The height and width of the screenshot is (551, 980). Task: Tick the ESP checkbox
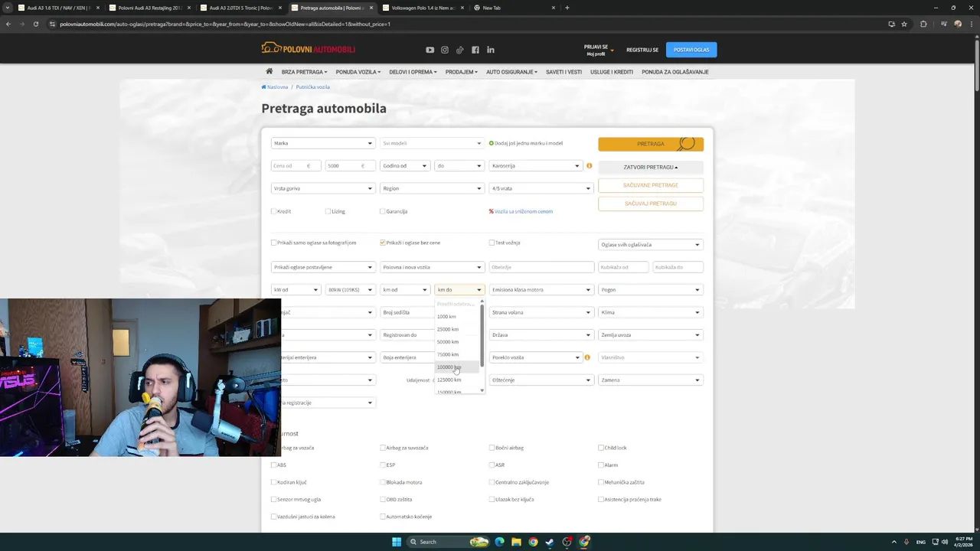[x=383, y=465]
